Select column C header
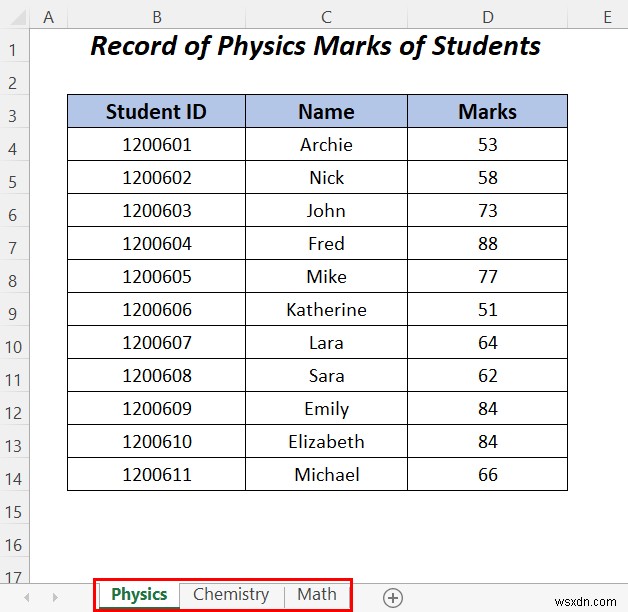 pyautogui.click(x=326, y=17)
